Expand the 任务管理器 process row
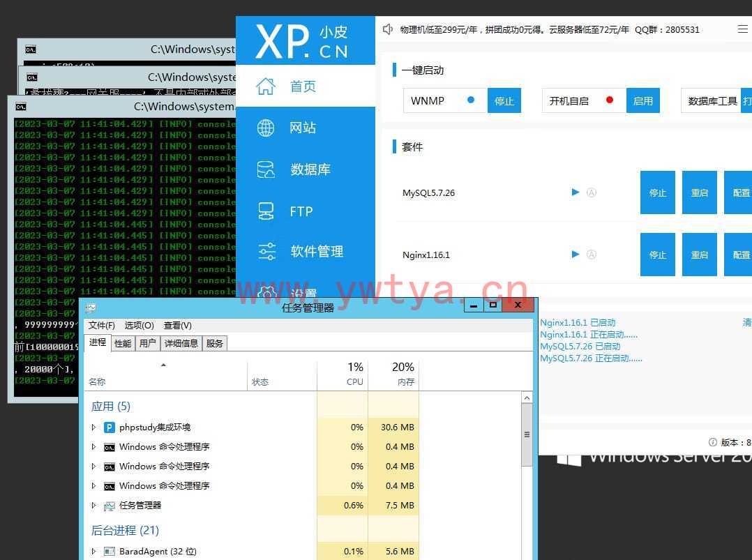752x560 pixels. [x=93, y=506]
